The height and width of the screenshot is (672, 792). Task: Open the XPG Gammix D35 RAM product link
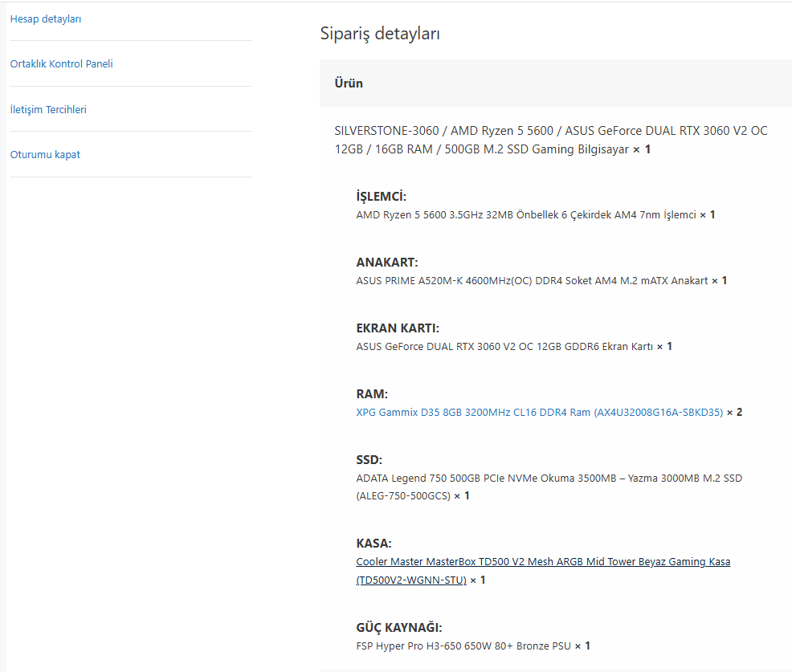click(x=540, y=413)
